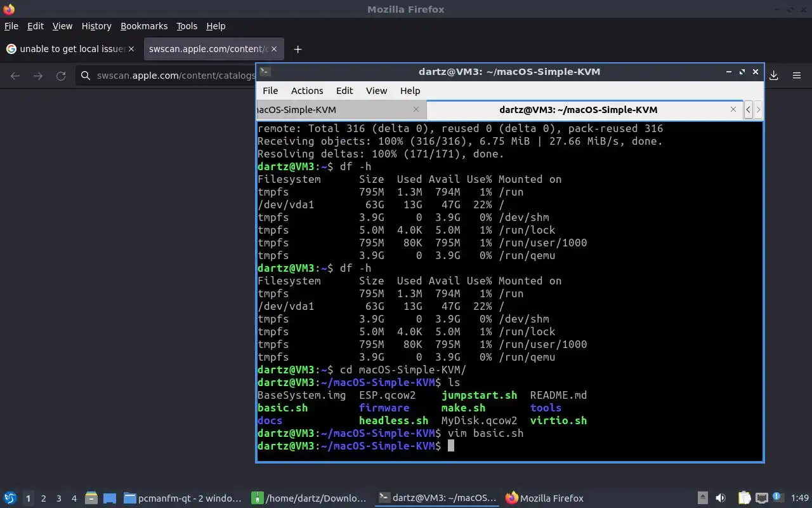Click 'firmware' directory in ls output
The height and width of the screenshot is (508, 812).
click(384, 408)
